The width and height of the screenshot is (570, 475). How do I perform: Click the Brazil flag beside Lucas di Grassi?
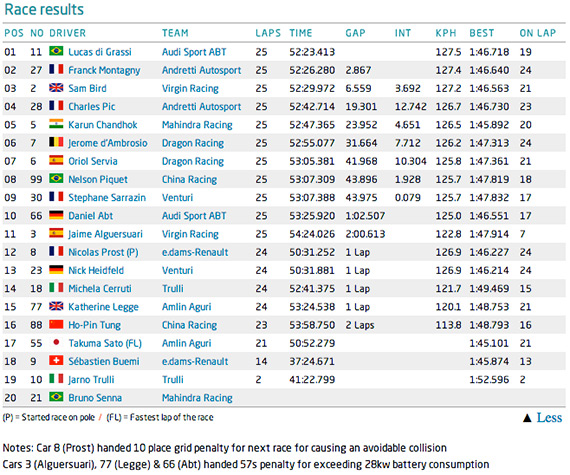(x=56, y=51)
